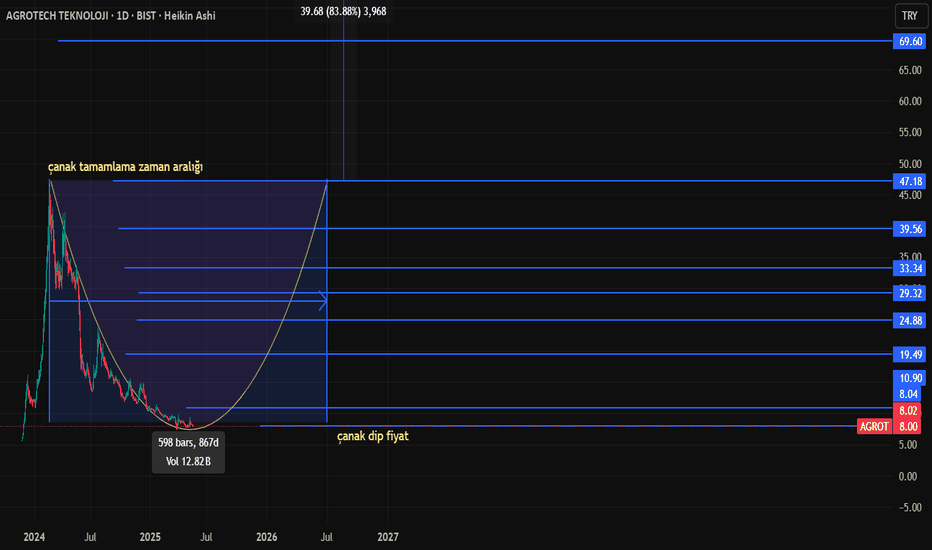Screen dimensions: 932x550
Task: Select the 29.32 price label
Action: point(909,293)
